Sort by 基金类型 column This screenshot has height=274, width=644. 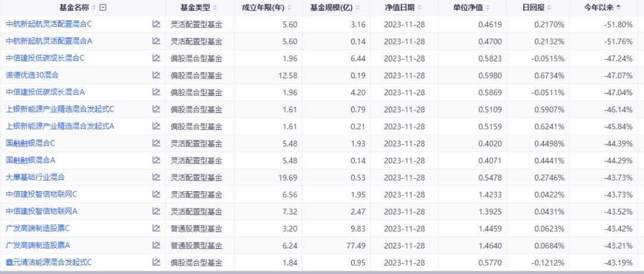tap(216, 8)
